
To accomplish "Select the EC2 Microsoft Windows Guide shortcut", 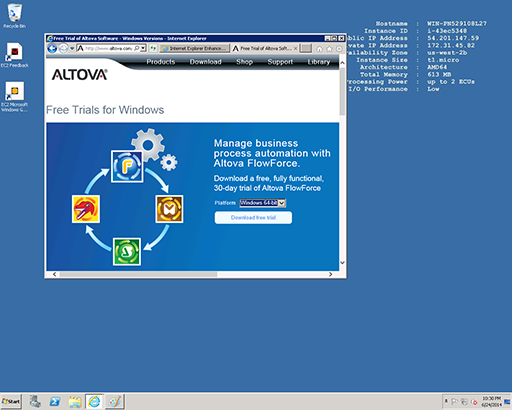I will point(14,97).
